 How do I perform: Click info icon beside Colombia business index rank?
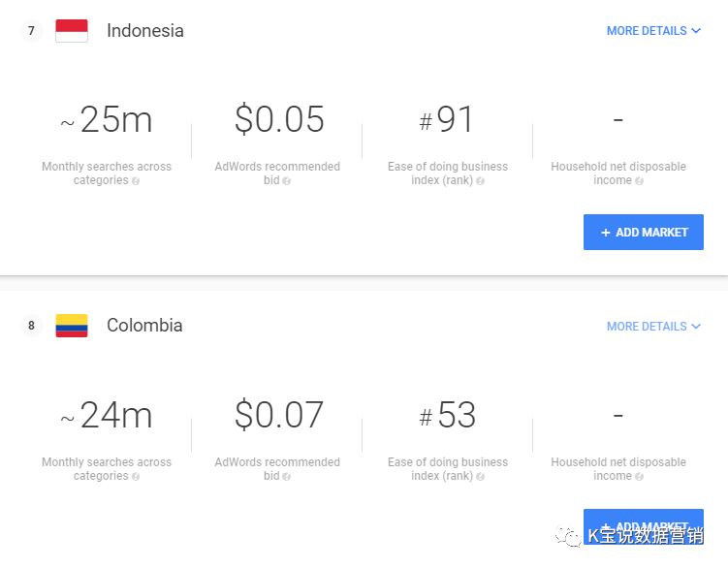point(480,477)
